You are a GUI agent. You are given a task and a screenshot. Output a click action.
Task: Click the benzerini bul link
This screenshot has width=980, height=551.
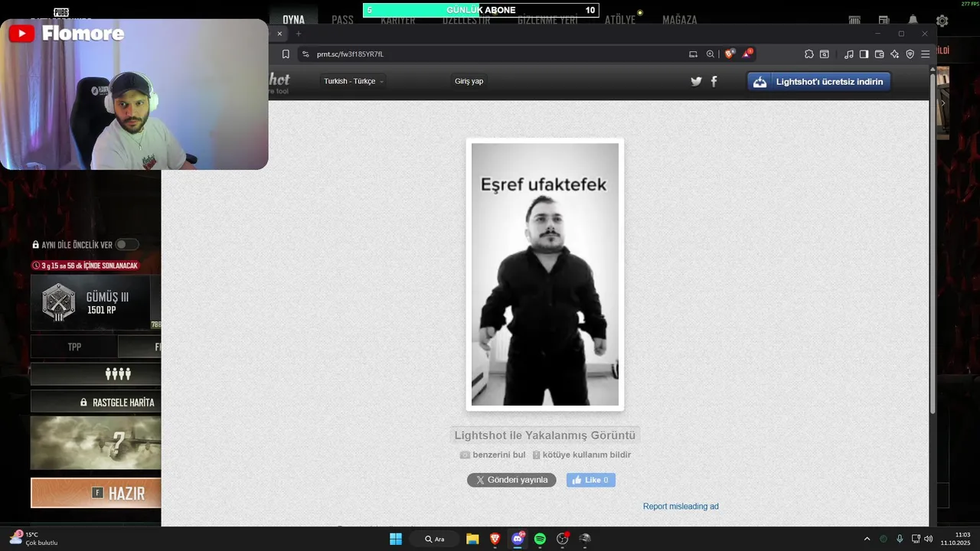(492, 455)
